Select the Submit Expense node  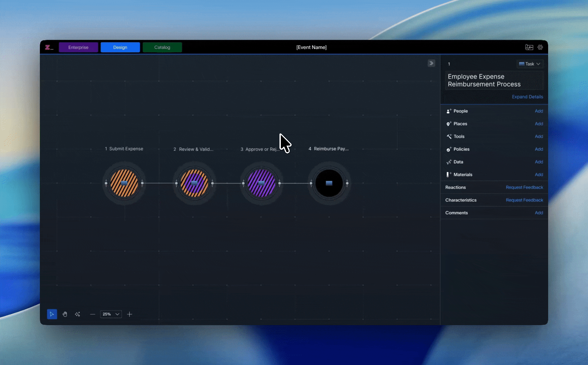tap(124, 183)
